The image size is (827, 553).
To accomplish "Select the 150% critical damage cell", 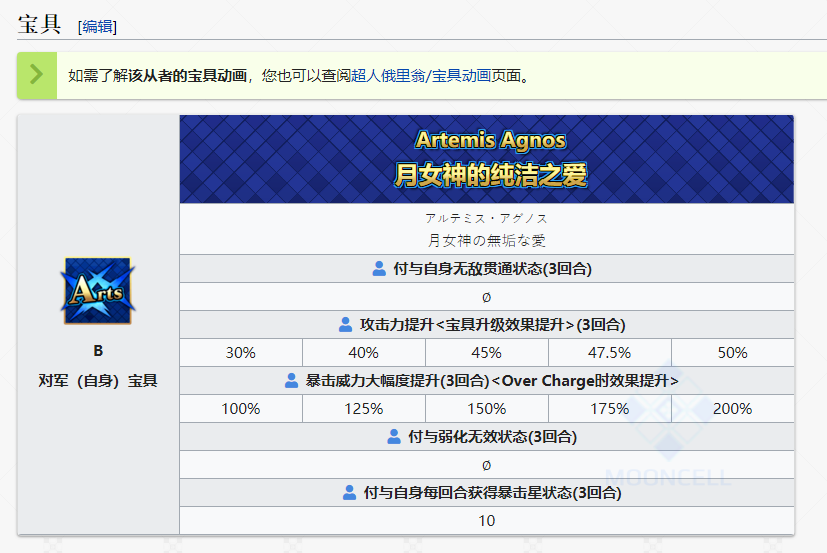I will [486, 408].
